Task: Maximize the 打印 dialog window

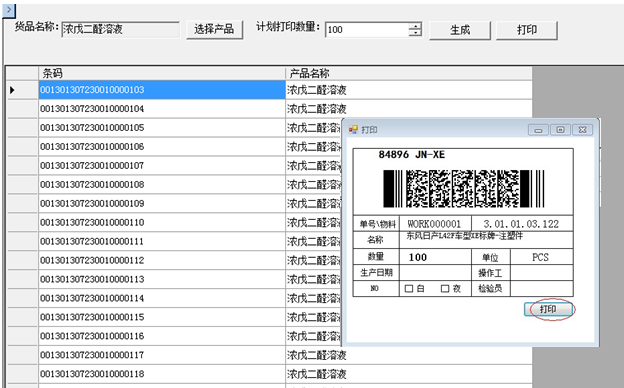Action: click(x=560, y=130)
